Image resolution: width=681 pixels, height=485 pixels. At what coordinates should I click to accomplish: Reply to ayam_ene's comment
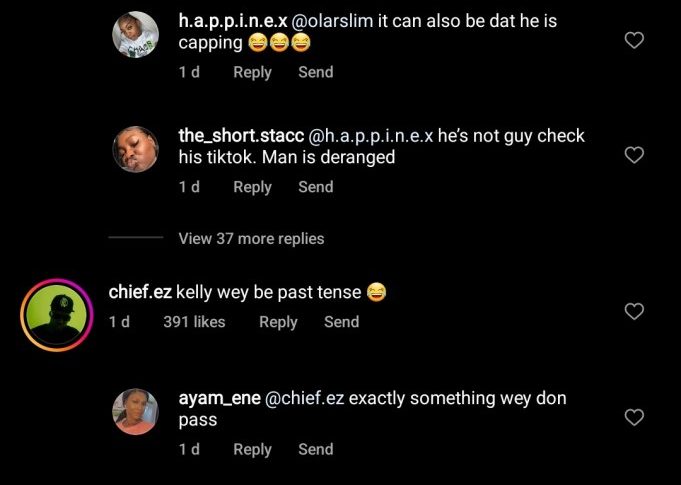[x=252, y=450]
